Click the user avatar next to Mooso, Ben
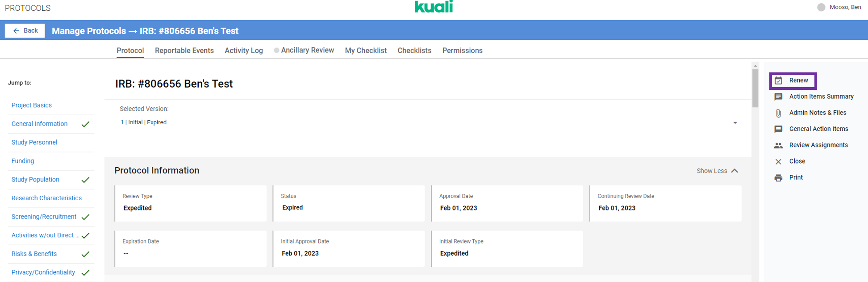 [821, 7]
